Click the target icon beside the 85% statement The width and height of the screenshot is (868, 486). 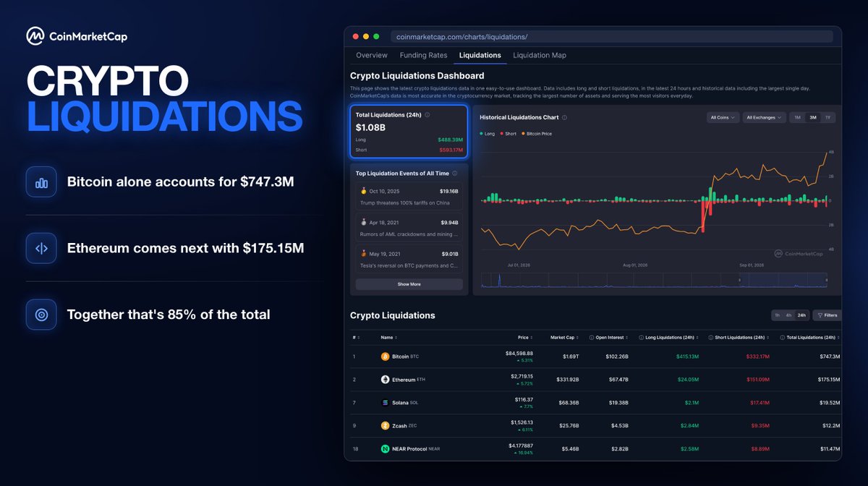coord(41,315)
